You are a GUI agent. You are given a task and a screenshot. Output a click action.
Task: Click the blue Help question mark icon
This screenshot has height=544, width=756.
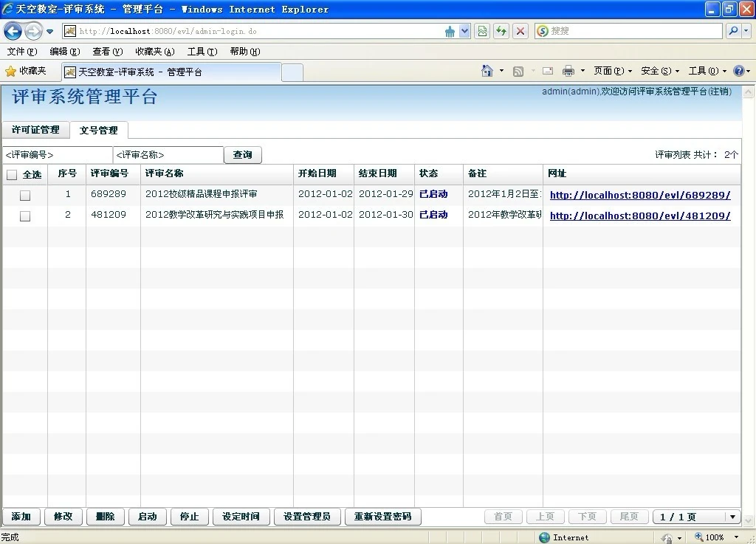coord(738,71)
